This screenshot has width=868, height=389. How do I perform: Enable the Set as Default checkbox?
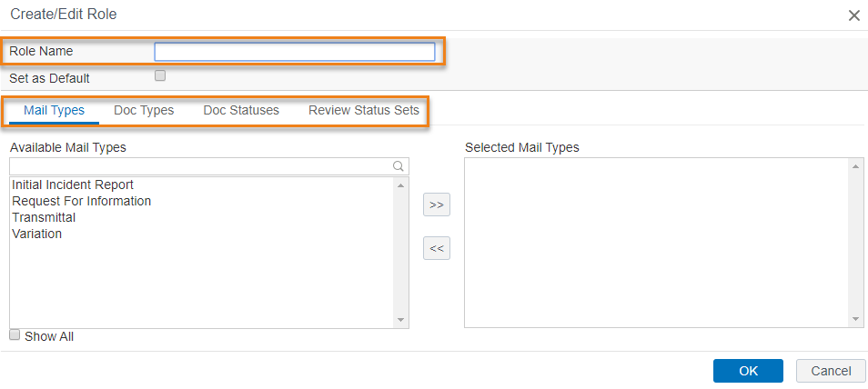[160, 75]
